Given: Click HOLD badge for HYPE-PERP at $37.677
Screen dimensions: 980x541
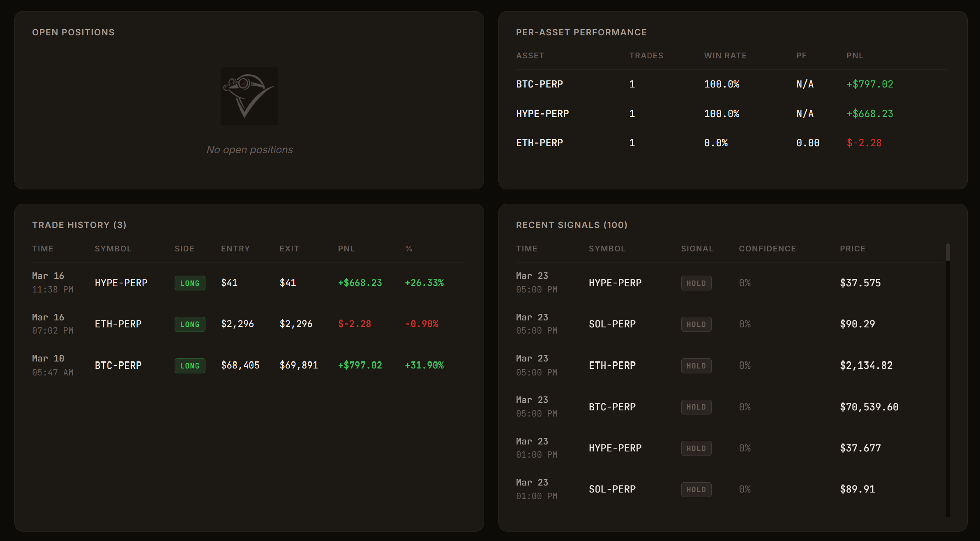Looking at the screenshot, I should (696, 448).
